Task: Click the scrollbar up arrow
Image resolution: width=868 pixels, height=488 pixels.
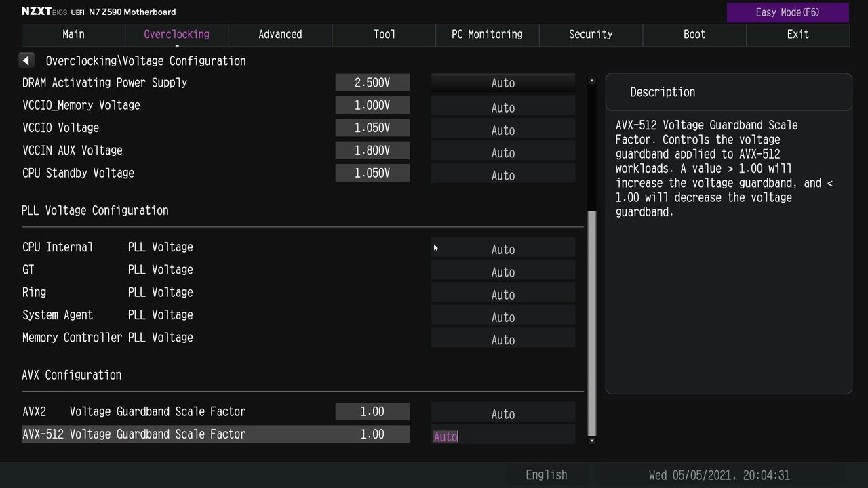Action: click(x=592, y=81)
